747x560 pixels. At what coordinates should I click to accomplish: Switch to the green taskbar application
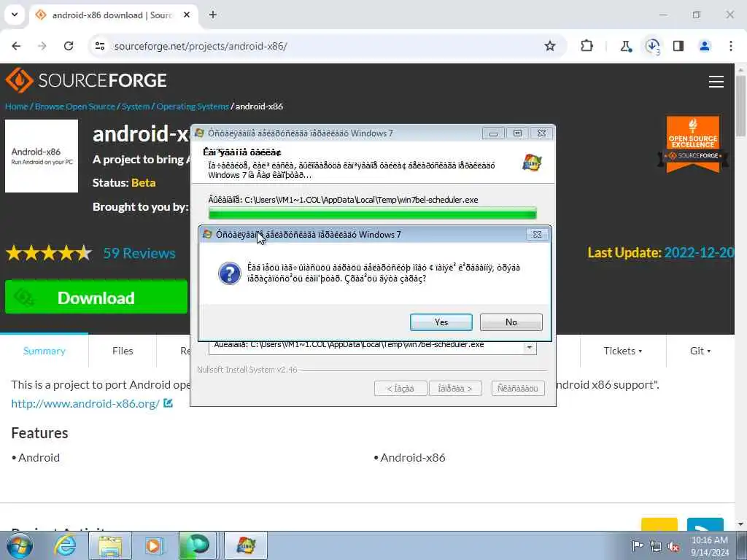click(x=197, y=545)
